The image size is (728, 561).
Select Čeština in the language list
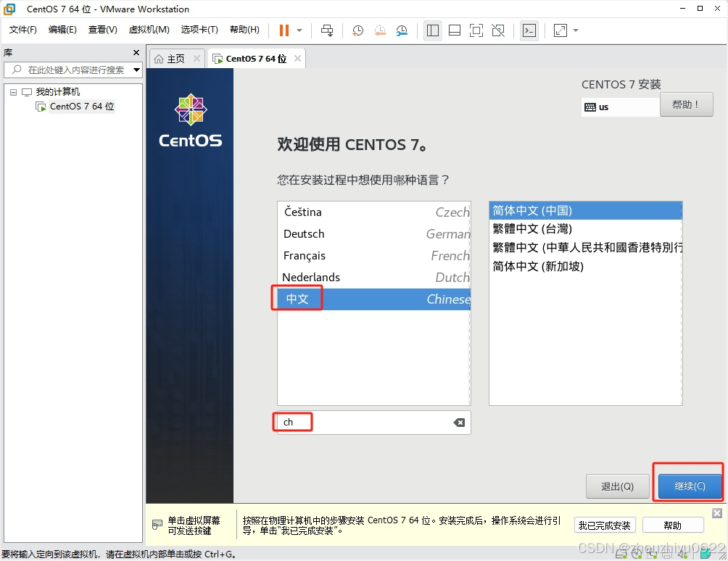click(374, 212)
